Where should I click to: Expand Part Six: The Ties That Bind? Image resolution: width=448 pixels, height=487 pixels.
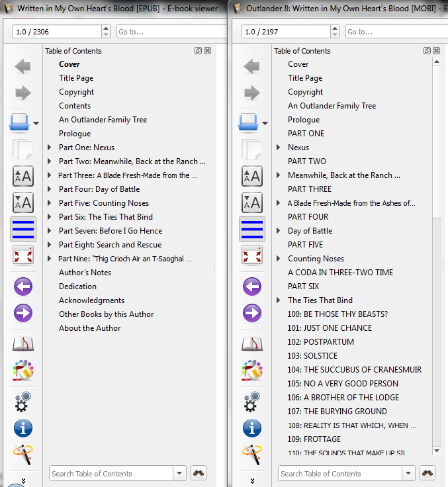[49, 217]
